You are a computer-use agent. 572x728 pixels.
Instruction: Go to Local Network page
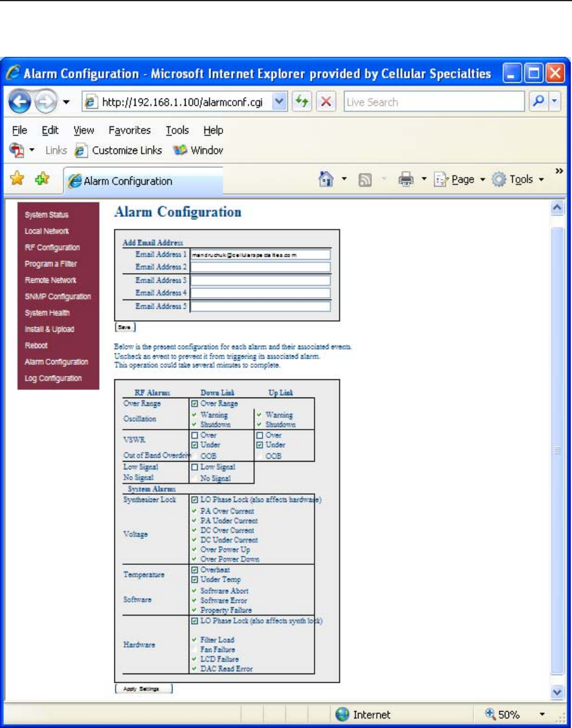(47, 231)
